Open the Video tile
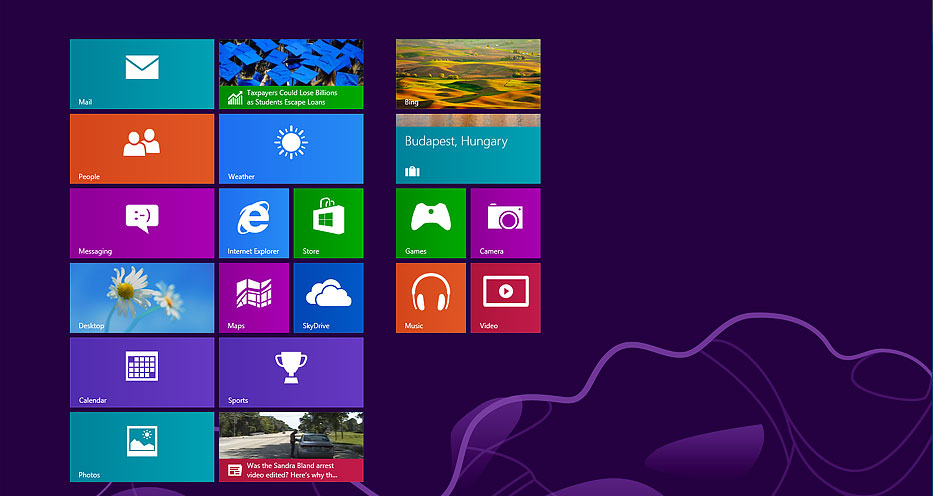 pos(506,298)
